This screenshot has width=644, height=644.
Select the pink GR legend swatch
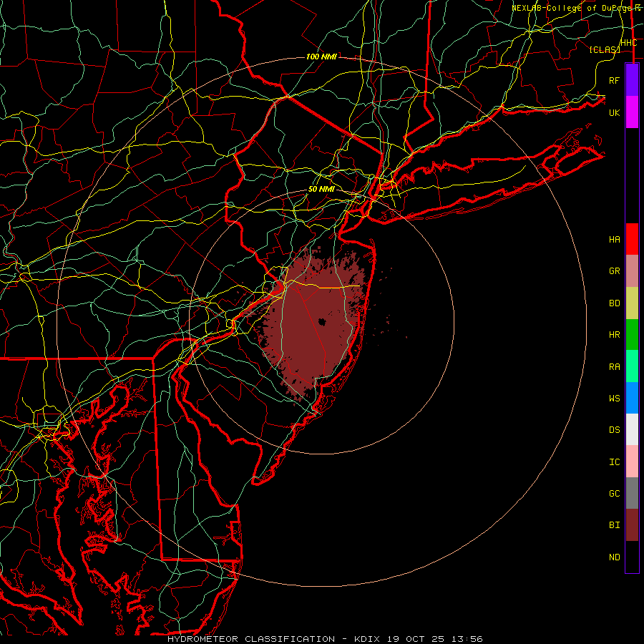[x=632, y=271]
